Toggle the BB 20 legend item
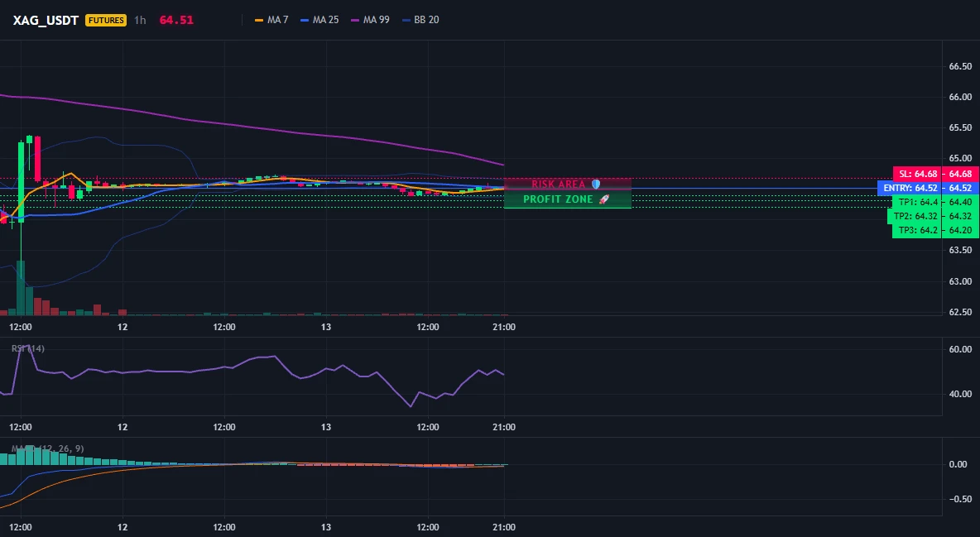Image resolution: width=980 pixels, height=537 pixels. pos(420,20)
